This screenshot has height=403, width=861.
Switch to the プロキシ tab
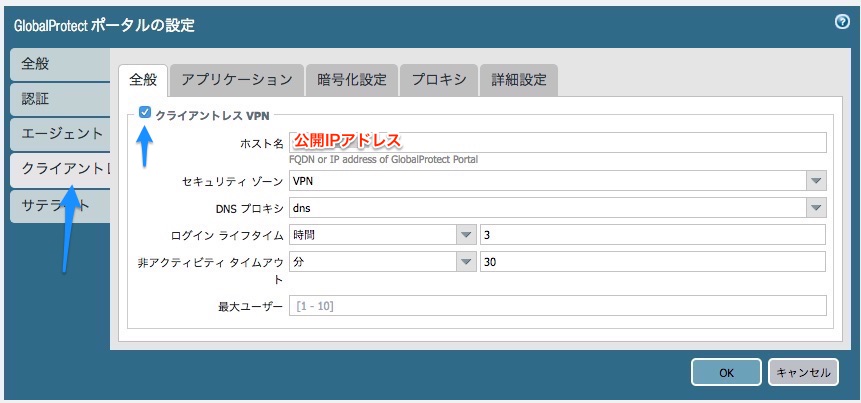[x=439, y=80]
